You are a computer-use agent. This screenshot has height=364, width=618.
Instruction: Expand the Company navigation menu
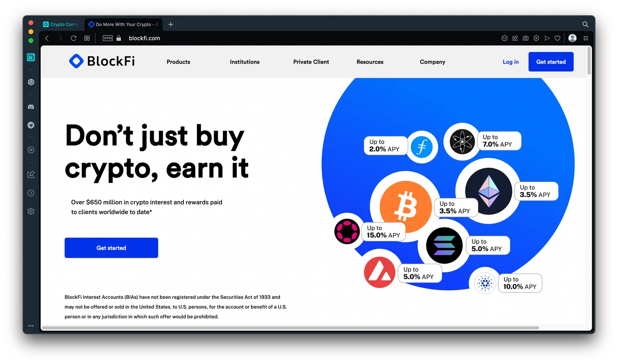[x=433, y=62]
